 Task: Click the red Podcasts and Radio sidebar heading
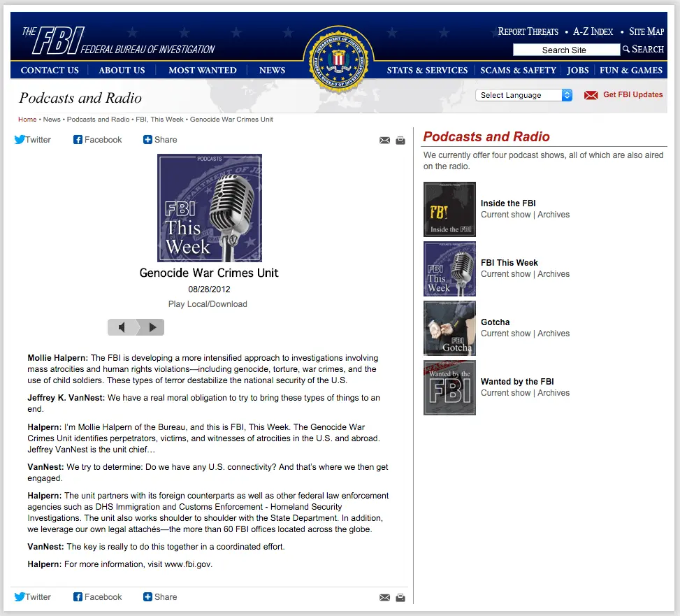coord(486,136)
